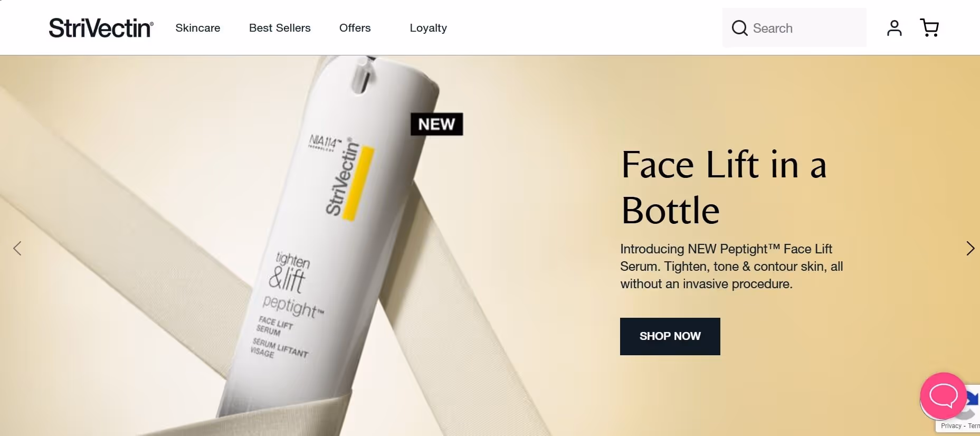Show previous slide with left chevron
The height and width of the screenshot is (436, 980).
point(17,248)
